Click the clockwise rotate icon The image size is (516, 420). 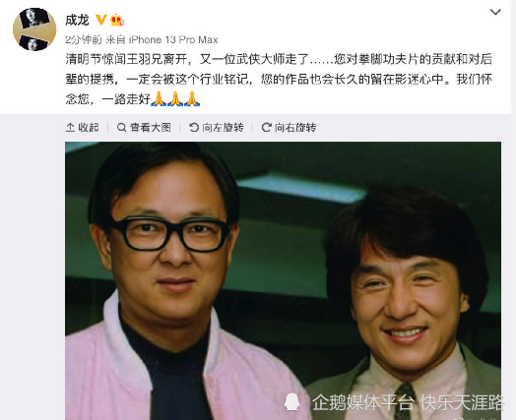tap(266, 127)
